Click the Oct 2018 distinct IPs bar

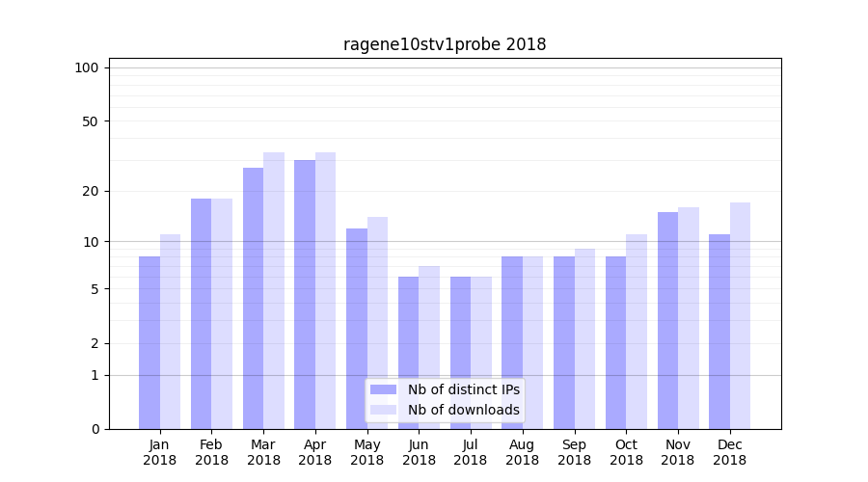click(x=615, y=342)
